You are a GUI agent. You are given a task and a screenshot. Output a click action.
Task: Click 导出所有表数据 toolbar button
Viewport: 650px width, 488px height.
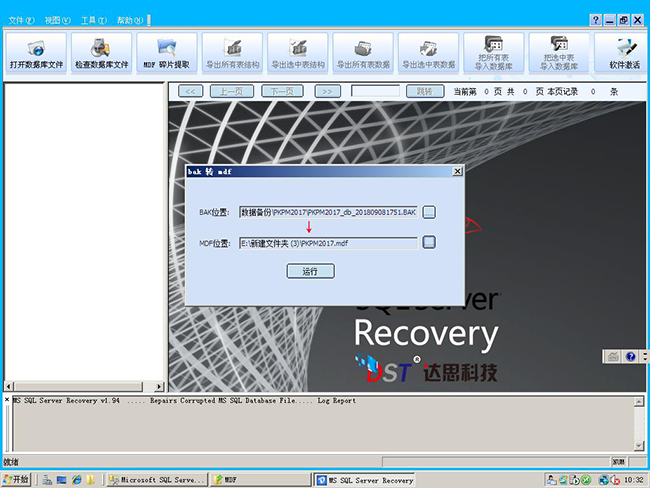click(363, 53)
